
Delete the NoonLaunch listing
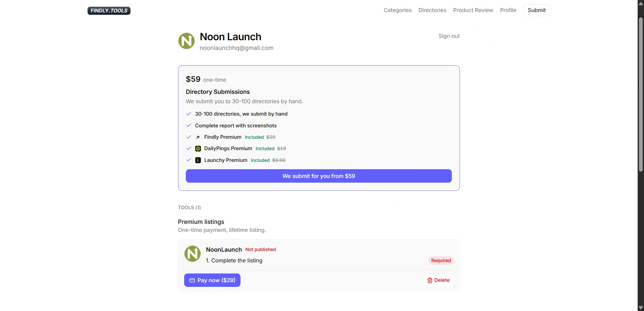coord(438,280)
